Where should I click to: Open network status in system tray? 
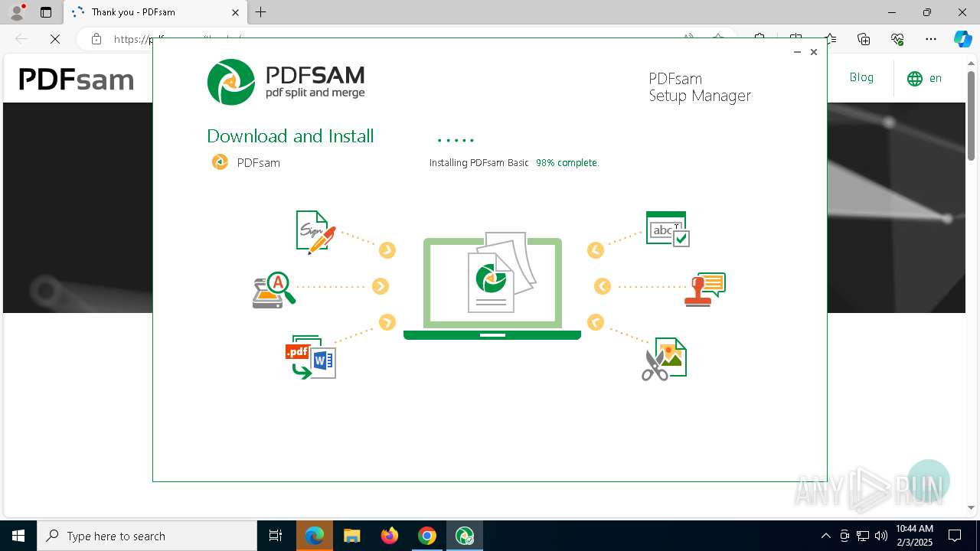pos(863,536)
